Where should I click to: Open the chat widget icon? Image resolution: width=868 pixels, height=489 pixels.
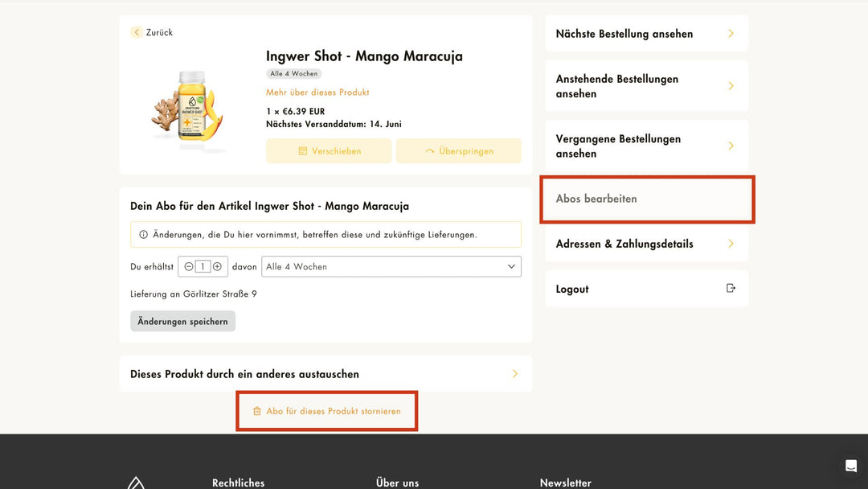(x=850, y=466)
